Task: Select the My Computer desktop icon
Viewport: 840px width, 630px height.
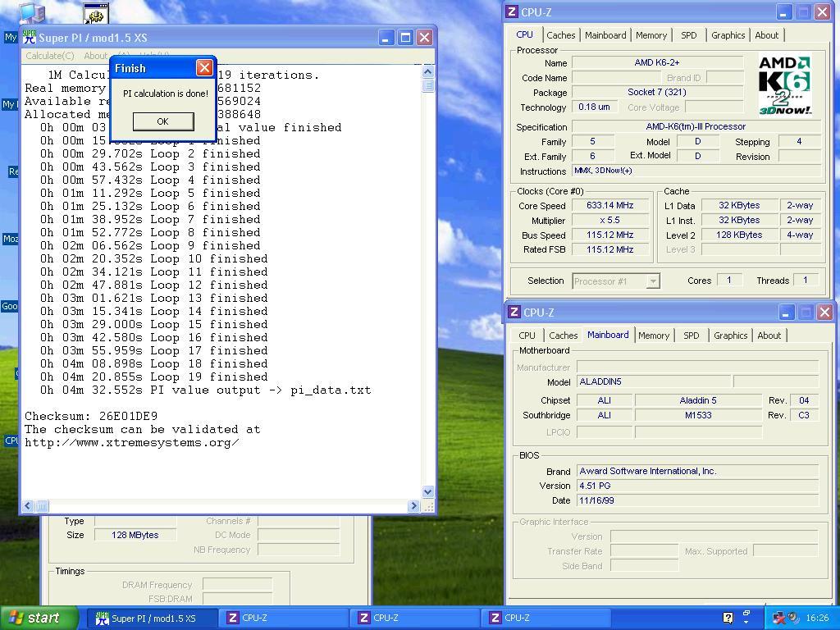Action: pos(31,13)
